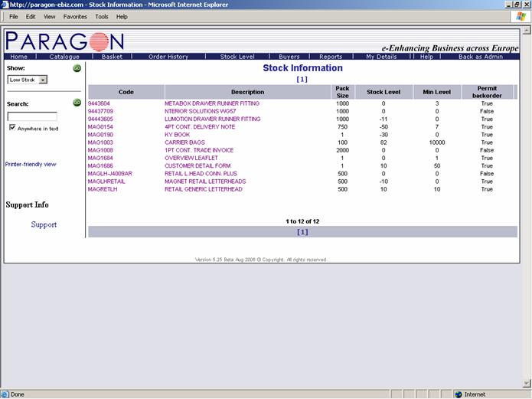
Task: Open product code MAGRETLH
Action: pos(103,189)
